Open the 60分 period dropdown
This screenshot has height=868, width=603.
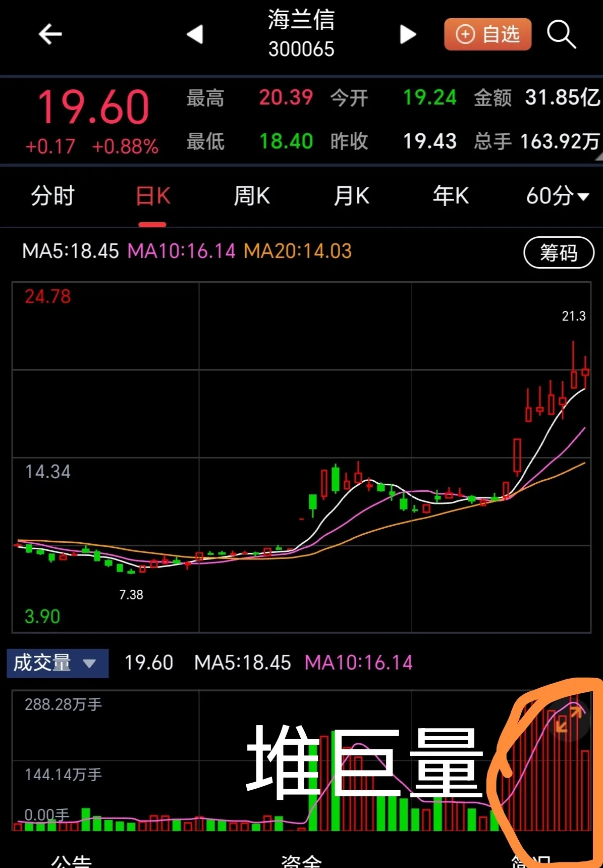point(558,196)
